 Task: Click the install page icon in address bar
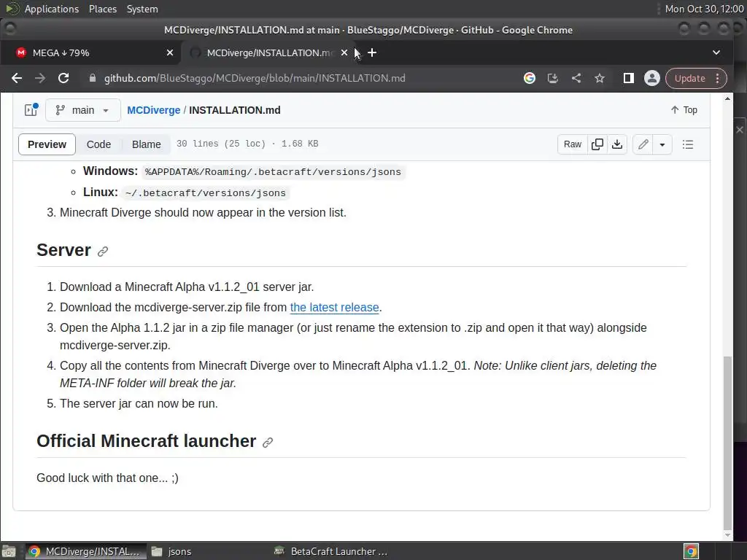point(553,78)
